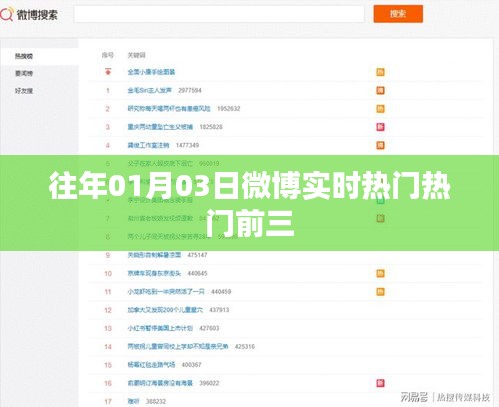
Task: Focus the Weibo search input field
Action: coord(219,14)
